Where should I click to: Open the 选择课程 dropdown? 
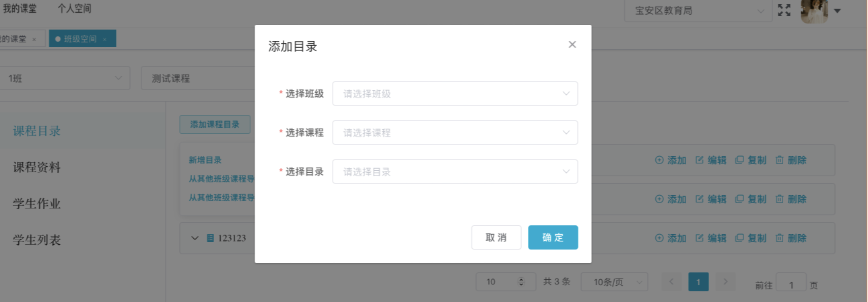(x=455, y=133)
